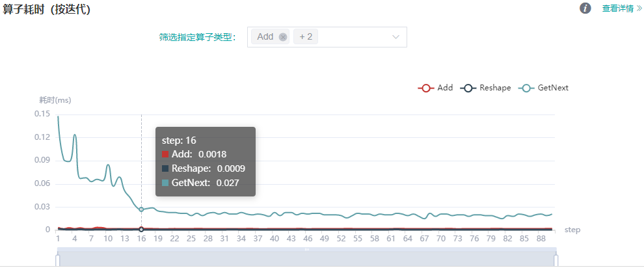Remove the Add tag from filter

(x=283, y=37)
